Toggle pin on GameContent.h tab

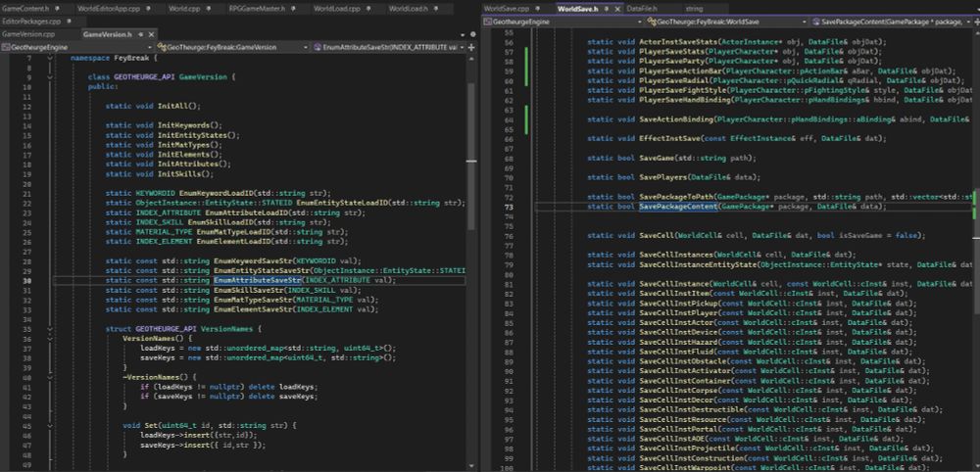pos(57,9)
